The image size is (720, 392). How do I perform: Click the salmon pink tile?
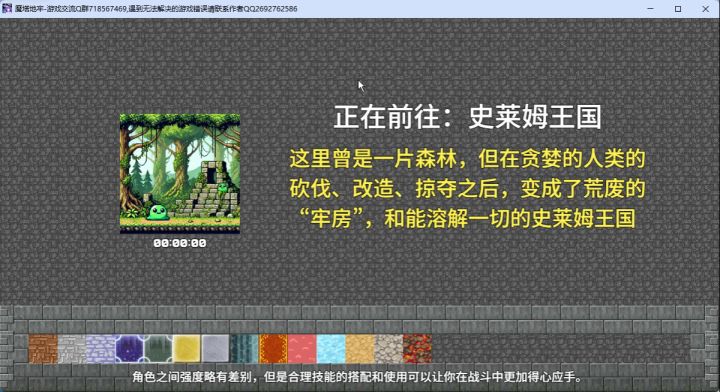click(302, 349)
